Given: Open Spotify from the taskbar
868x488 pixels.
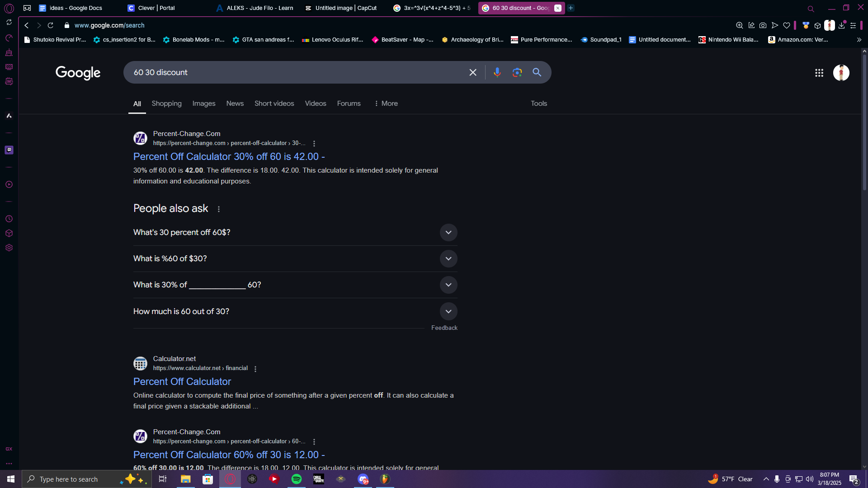Looking at the screenshot, I should pos(297,479).
